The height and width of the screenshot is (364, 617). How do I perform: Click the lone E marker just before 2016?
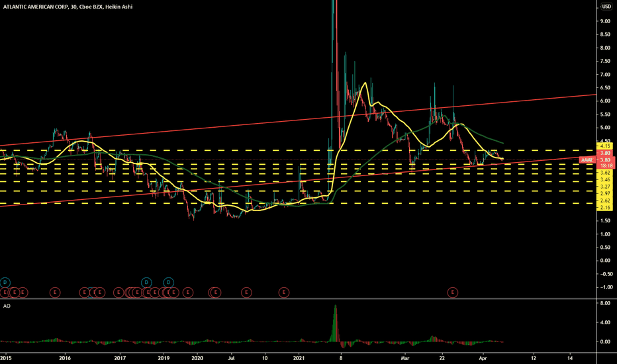pos(55,293)
